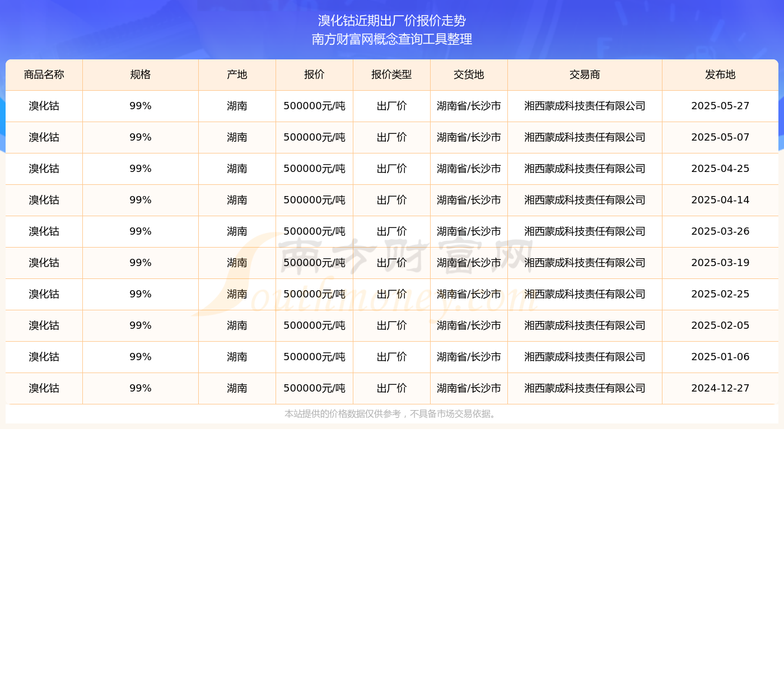784x675 pixels.
Task: Click 湘西蒙成科技责任有限公司 in the 2025-02-25 row
Action: [x=585, y=294]
